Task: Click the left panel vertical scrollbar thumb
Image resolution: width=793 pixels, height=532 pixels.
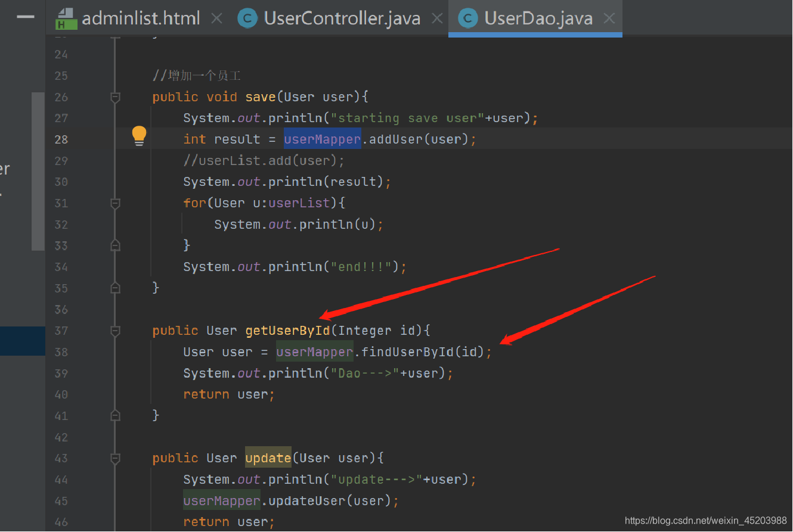Action: [x=38, y=172]
